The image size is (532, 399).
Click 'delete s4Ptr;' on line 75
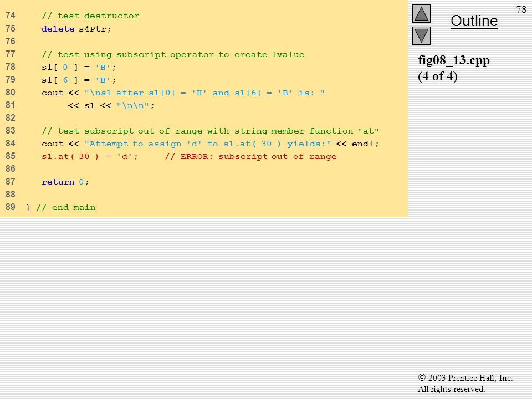click(x=76, y=29)
